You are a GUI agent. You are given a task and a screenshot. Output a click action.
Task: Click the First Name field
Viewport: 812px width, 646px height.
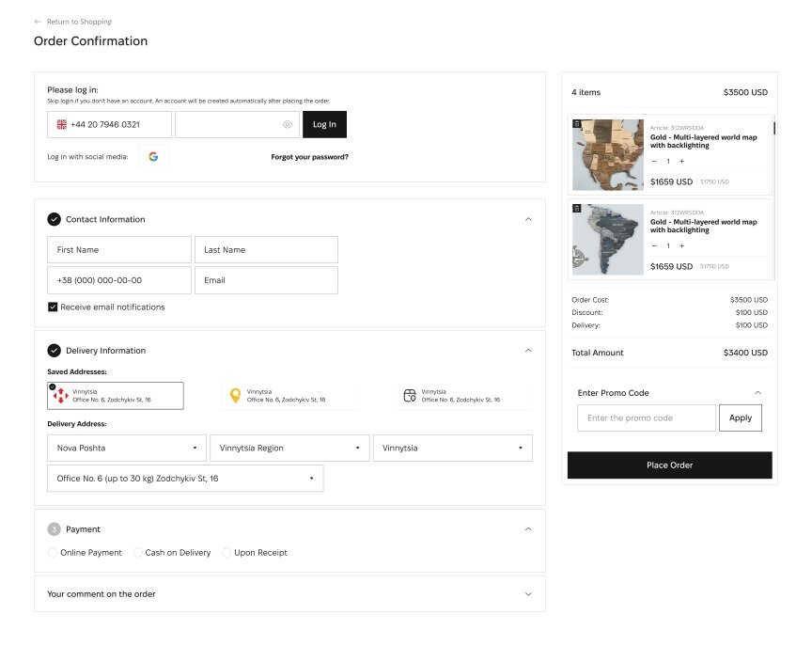click(x=119, y=250)
